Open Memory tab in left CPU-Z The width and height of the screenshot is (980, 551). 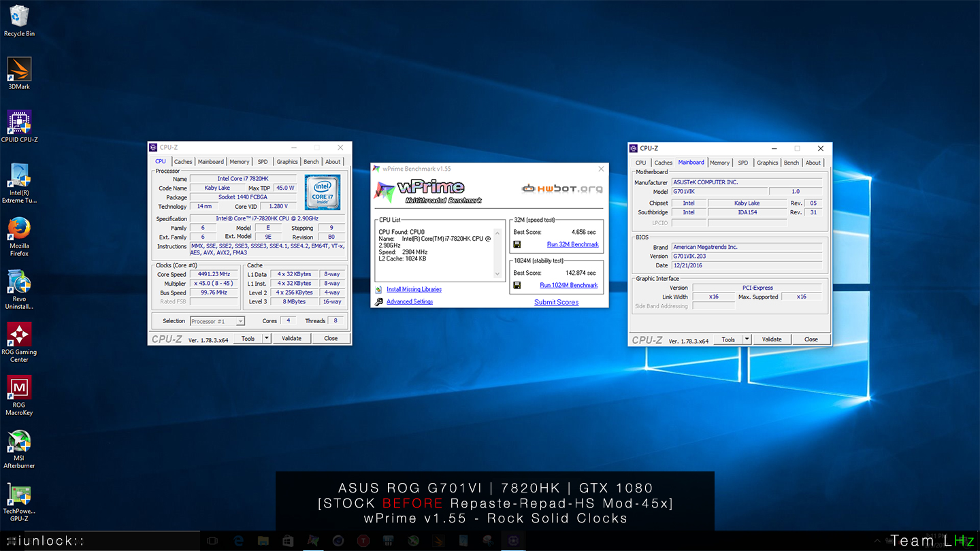click(x=240, y=162)
